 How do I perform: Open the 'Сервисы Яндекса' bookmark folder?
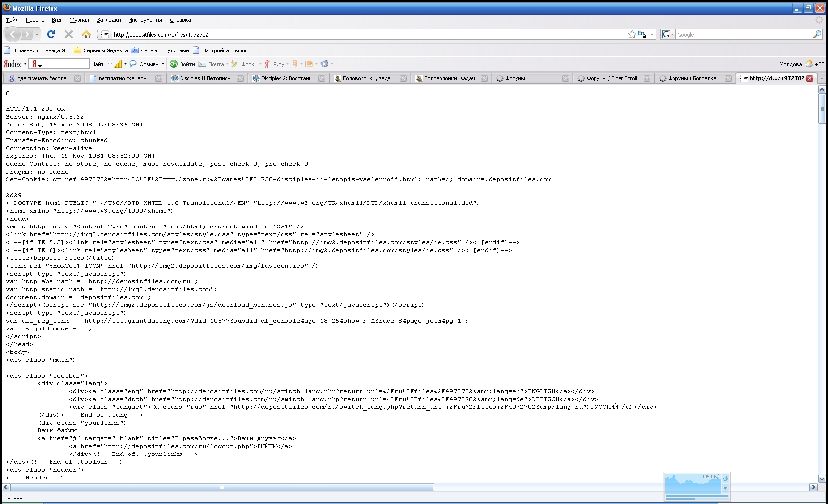(101, 50)
